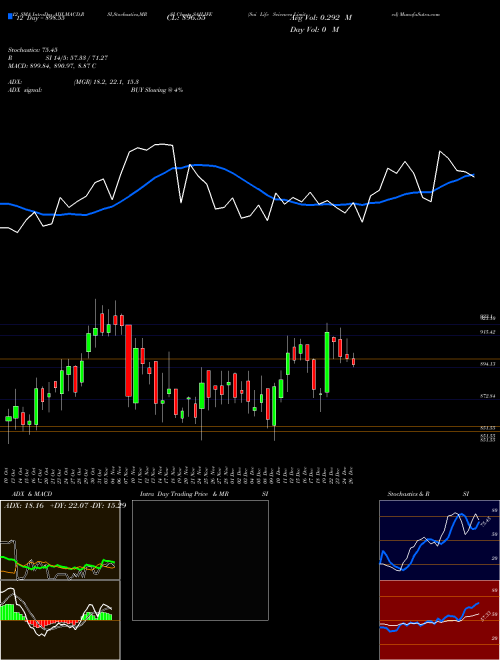
Task: Click the peak of the white price line
Action: pyautogui.click(x=163, y=144)
